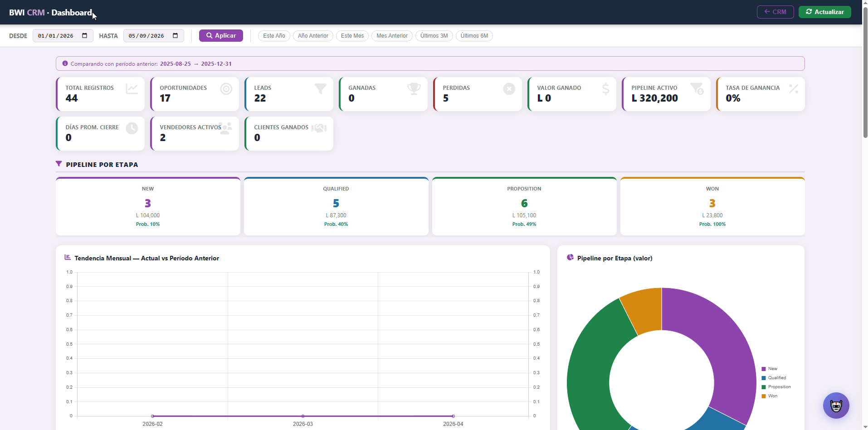Click into the Hasta date field
This screenshot has width=868, height=430.
(153, 36)
